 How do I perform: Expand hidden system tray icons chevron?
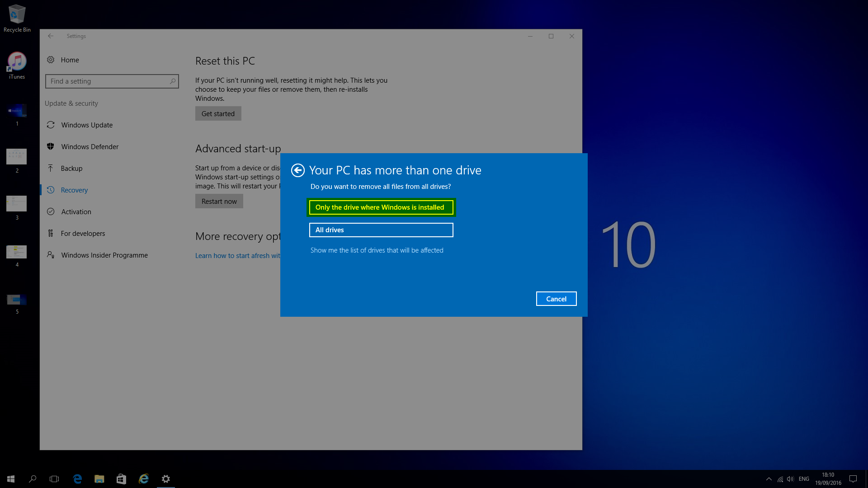coord(769,479)
